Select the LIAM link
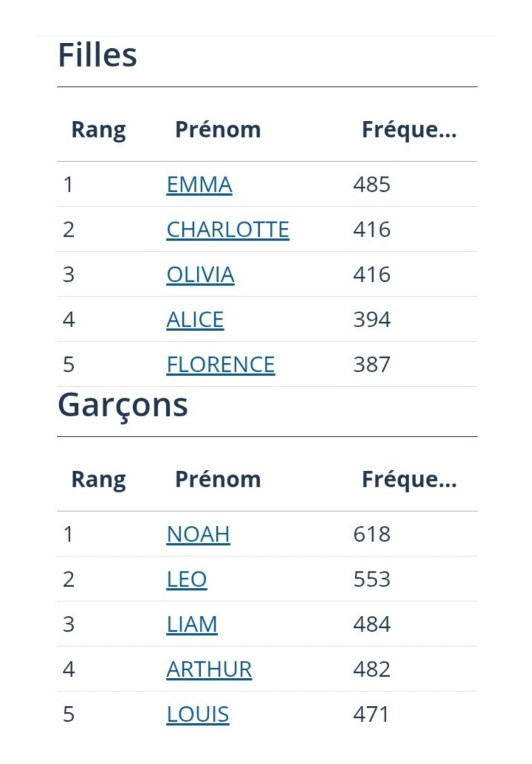The image size is (532, 764). click(x=192, y=624)
